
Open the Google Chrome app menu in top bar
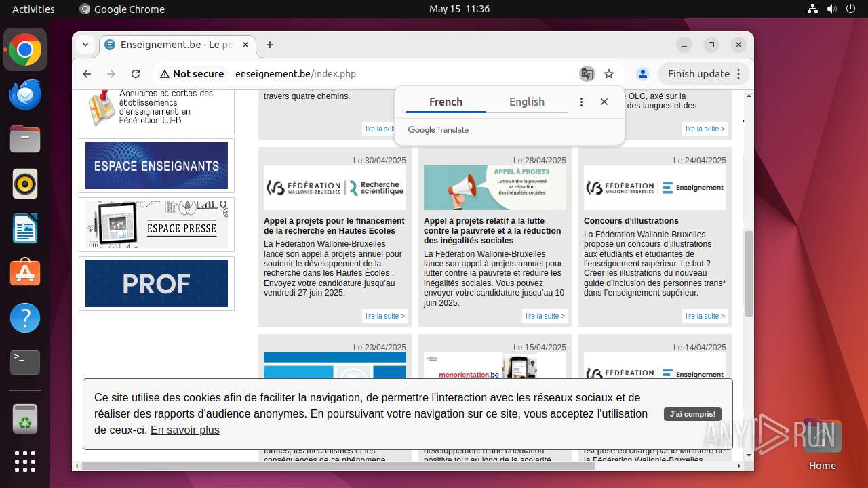tap(122, 9)
